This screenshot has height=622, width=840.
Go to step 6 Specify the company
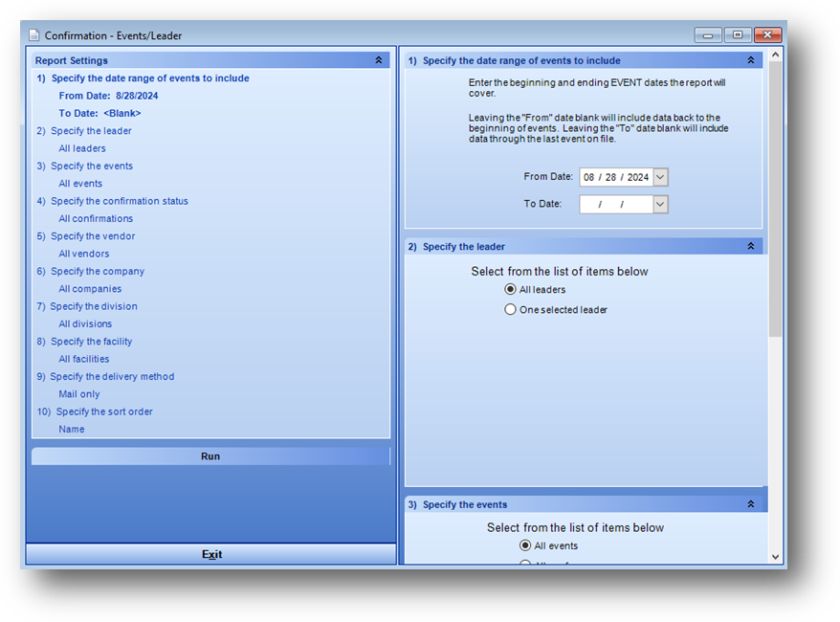91,271
